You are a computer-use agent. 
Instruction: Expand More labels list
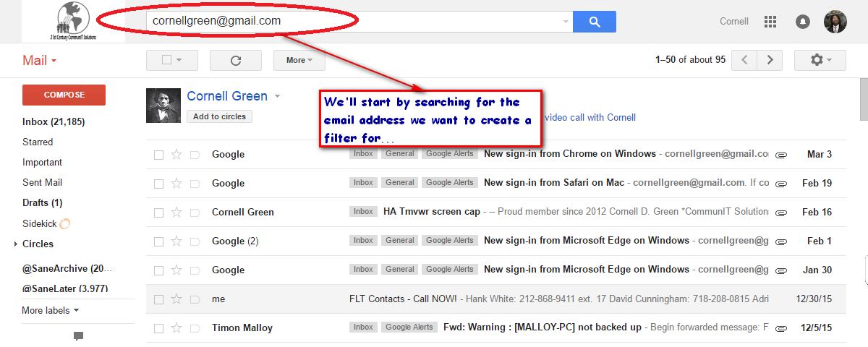point(51,310)
